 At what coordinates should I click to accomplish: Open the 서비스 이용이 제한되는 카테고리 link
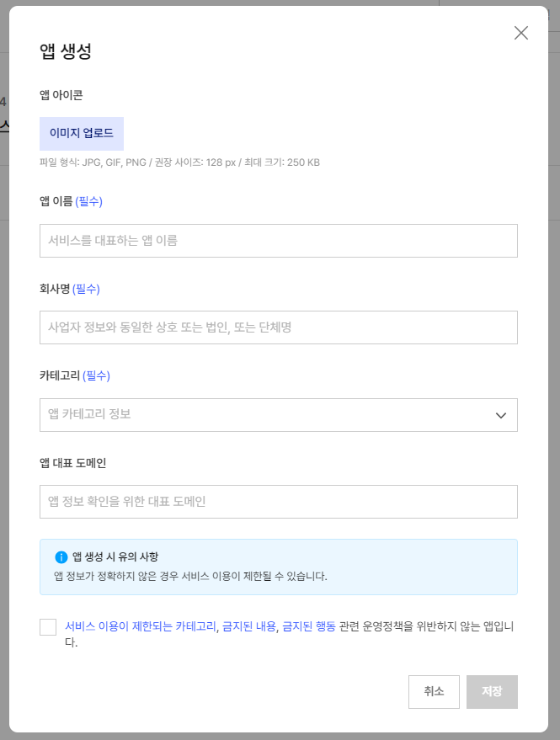(141, 626)
